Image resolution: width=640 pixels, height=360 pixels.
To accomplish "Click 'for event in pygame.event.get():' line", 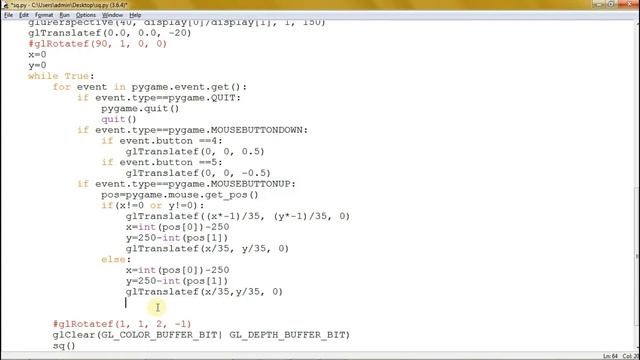I will 150,87.
